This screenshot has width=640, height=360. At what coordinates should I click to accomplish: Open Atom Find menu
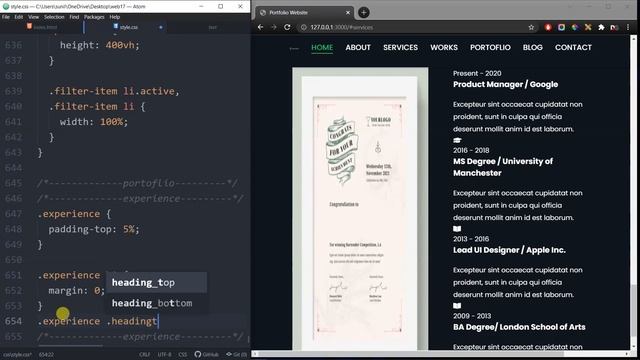(x=74, y=17)
